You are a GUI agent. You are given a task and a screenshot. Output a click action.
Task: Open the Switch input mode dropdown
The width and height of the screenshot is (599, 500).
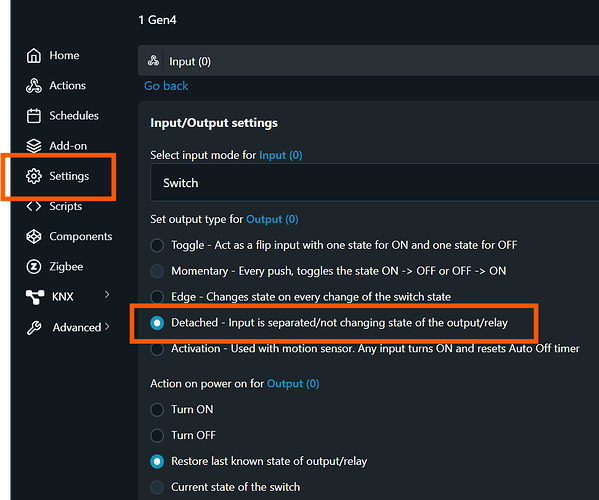pyautogui.click(x=374, y=183)
